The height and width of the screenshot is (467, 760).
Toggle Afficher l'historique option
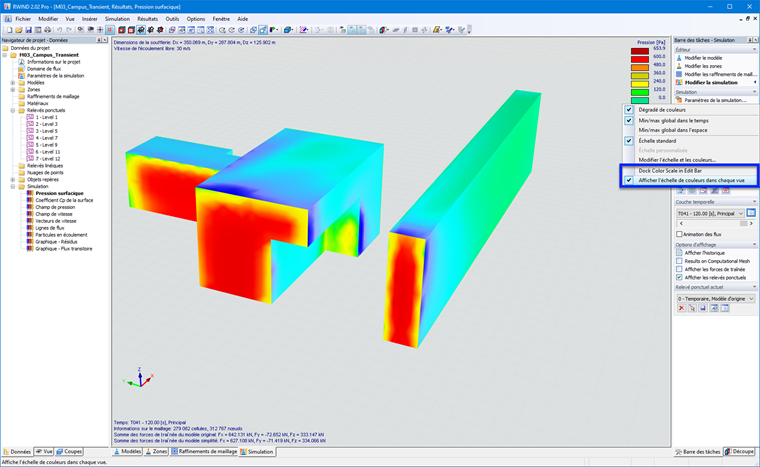pyautogui.click(x=704, y=253)
